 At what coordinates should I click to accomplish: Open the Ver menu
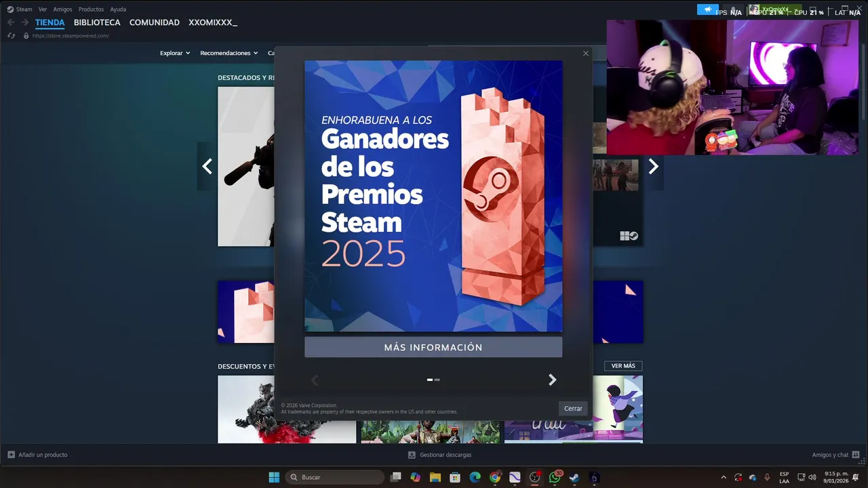[x=43, y=9]
